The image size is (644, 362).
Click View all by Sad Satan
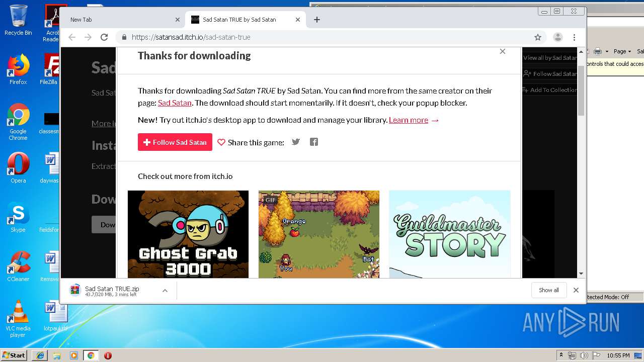(x=550, y=58)
